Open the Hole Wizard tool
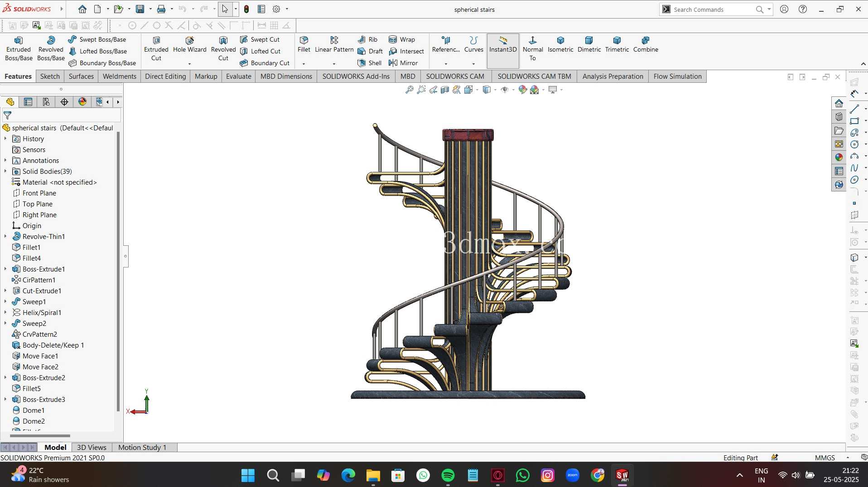Screen dimensions: 868x487 click(x=190, y=44)
